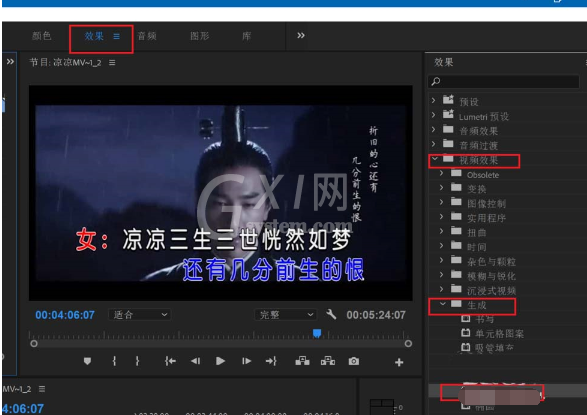Viewport: 587px width, 415px height.
Task: Expand the 扭曲 folder
Action: [x=441, y=231]
